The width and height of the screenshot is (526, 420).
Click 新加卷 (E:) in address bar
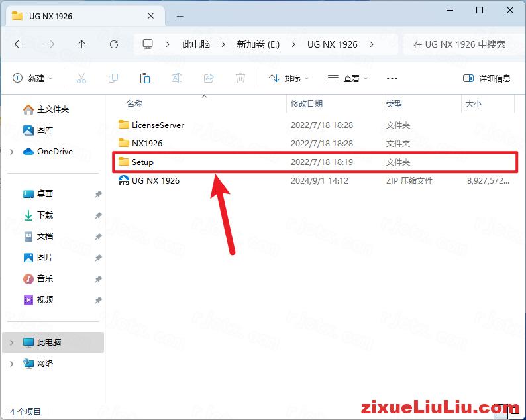pyautogui.click(x=258, y=44)
